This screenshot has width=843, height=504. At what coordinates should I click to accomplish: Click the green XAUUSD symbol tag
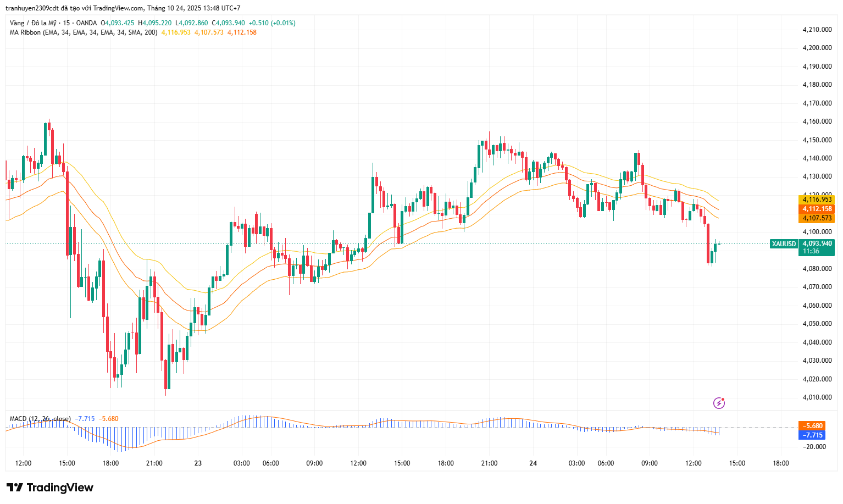tap(783, 243)
